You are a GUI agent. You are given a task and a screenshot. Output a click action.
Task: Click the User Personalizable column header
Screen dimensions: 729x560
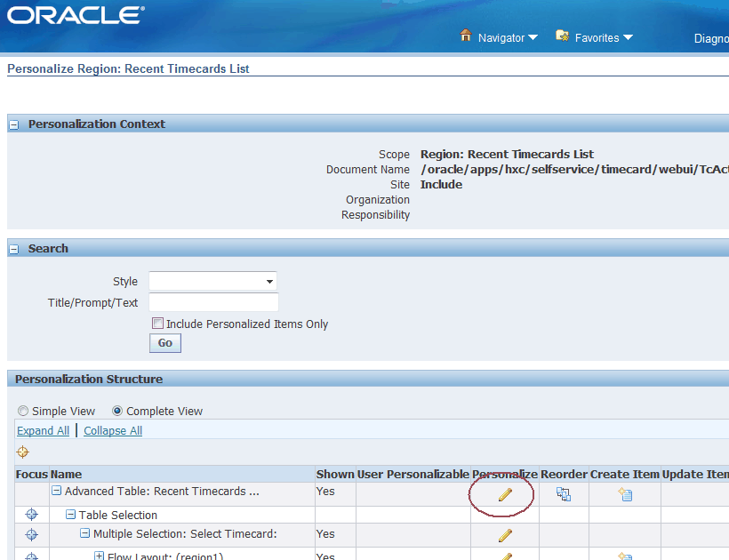[413, 474]
